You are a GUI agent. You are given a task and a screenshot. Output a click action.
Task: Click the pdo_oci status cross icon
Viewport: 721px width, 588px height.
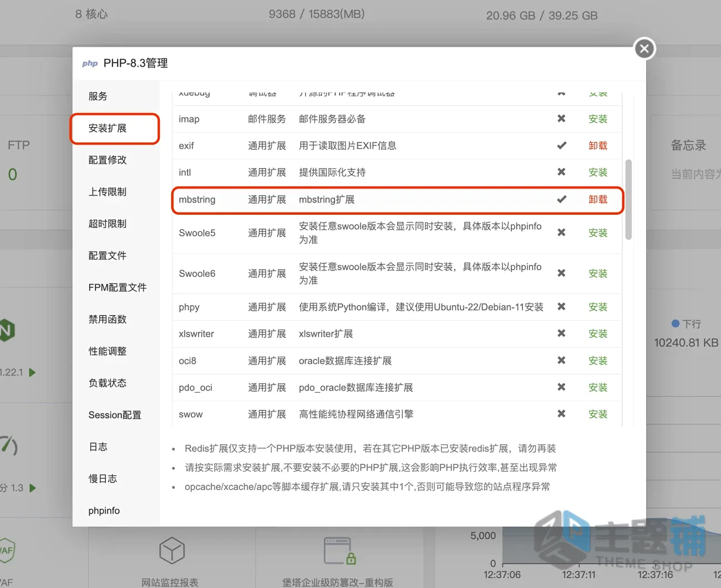[561, 387]
